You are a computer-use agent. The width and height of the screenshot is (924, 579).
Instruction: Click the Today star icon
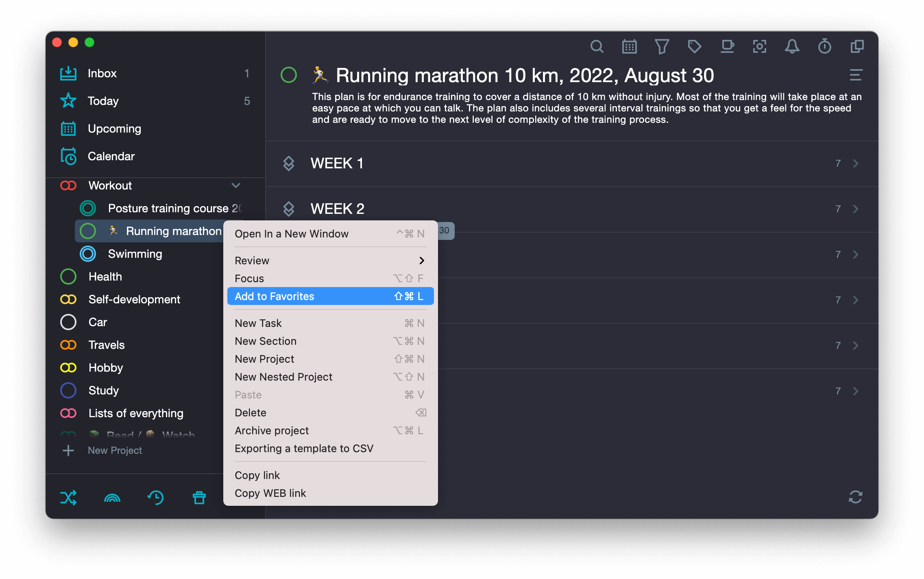(x=68, y=101)
